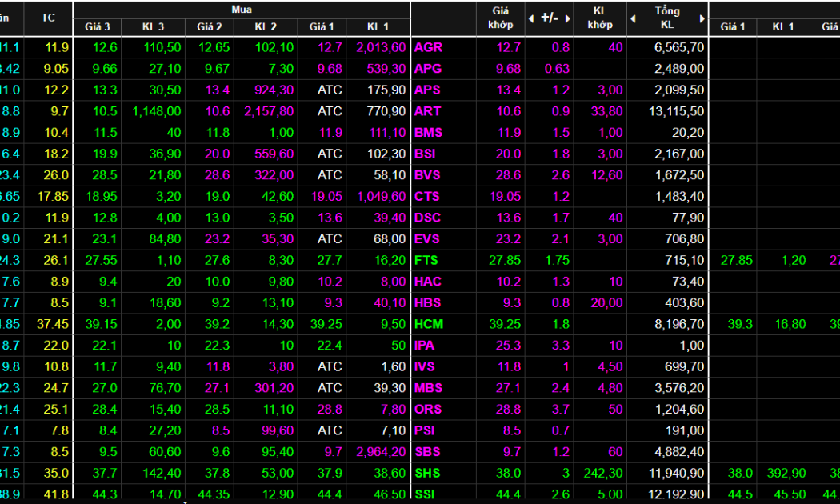Image resolution: width=840 pixels, height=504 pixels.
Task: Open the ART stock symbol
Action: click(x=427, y=111)
